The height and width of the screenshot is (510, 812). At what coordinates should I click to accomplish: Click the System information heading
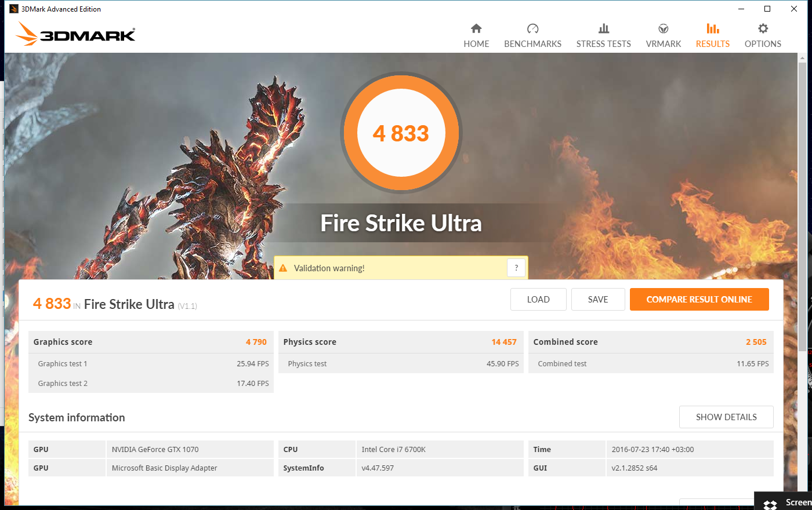(x=77, y=417)
